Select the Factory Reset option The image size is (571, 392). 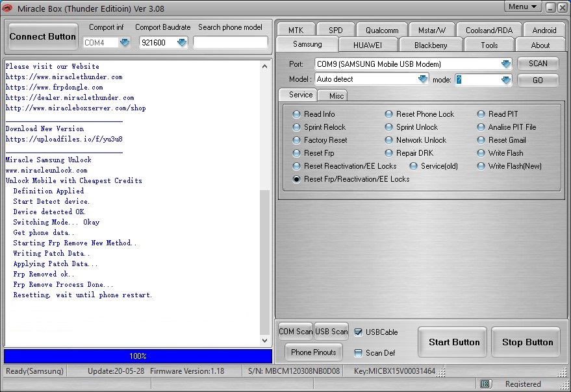click(x=296, y=140)
